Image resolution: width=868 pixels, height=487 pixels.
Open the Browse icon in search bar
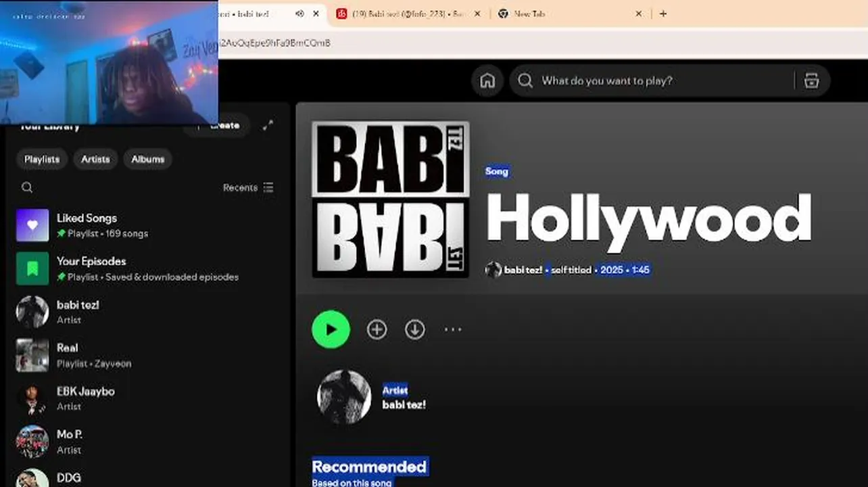(x=811, y=80)
